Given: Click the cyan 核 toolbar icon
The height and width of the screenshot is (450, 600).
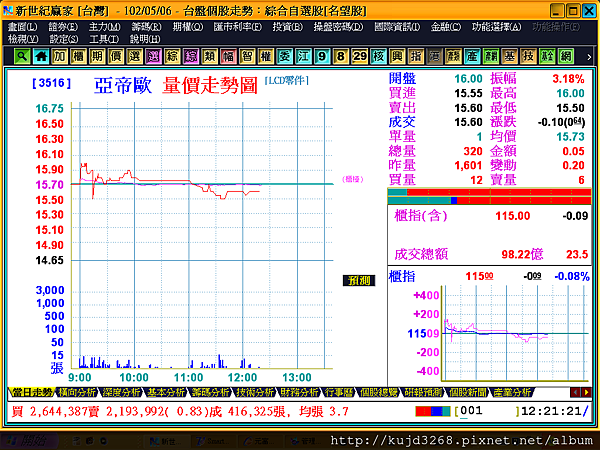Looking at the screenshot, I should 378,57.
